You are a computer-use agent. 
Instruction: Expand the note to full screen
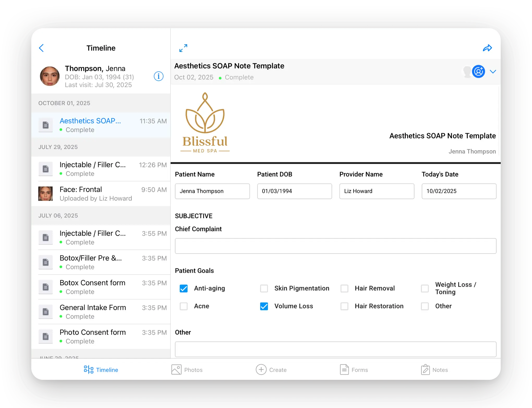pyautogui.click(x=183, y=48)
